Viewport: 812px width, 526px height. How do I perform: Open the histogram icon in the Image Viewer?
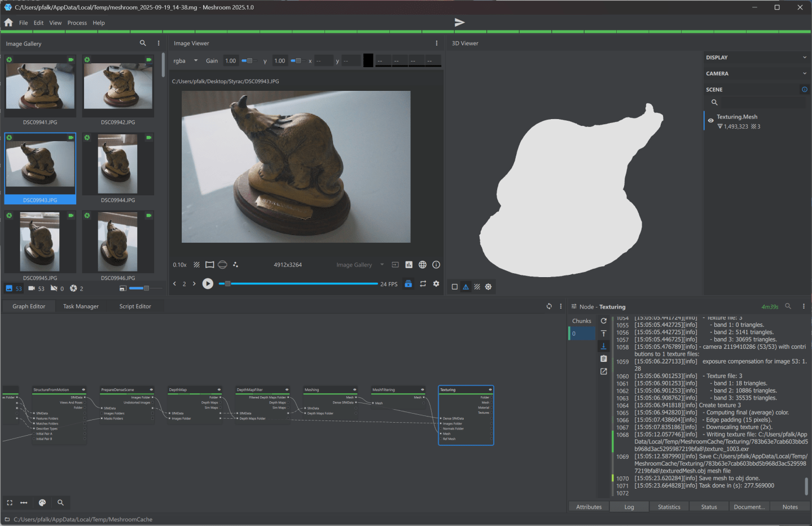click(x=409, y=264)
